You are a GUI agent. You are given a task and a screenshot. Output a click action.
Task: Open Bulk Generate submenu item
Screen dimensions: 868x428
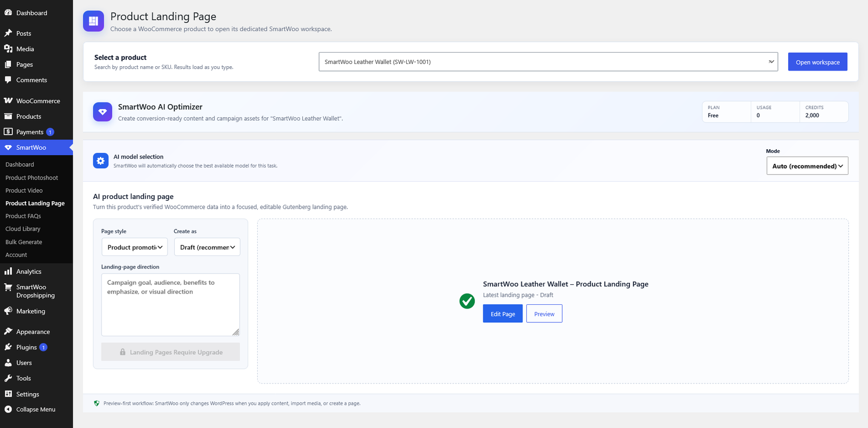tap(24, 242)
